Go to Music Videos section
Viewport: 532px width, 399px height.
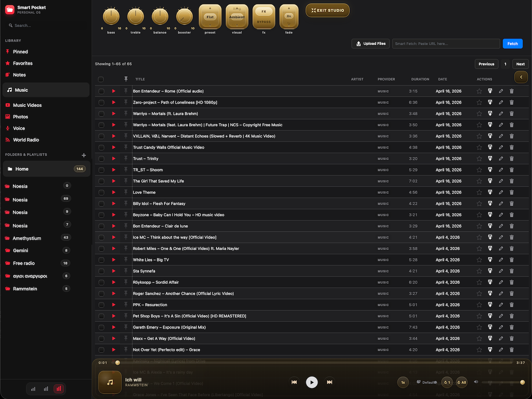coord(27,105)
